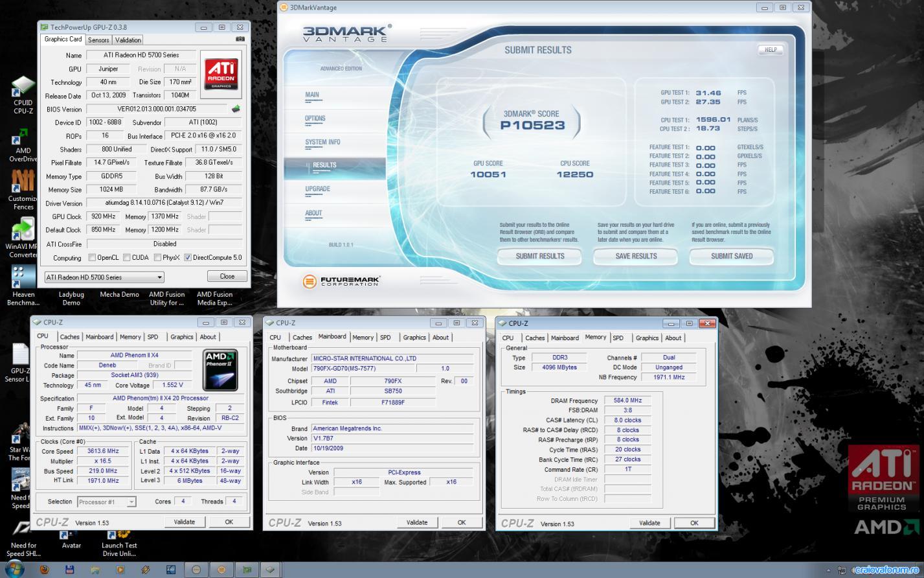
Task: Click Validate in the CPU tab CPU-Z window
Action: [185, 522]
